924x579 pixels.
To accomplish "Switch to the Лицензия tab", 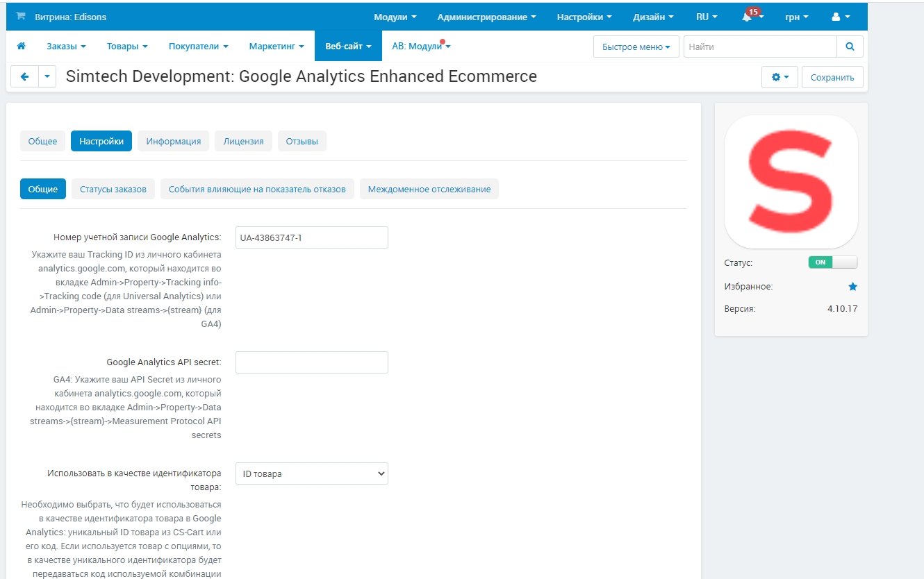I will 243,141.
